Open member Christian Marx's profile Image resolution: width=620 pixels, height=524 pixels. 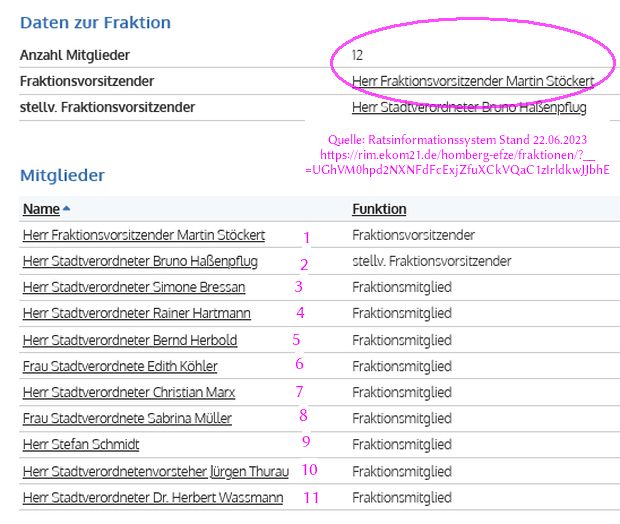click(129, 392)
